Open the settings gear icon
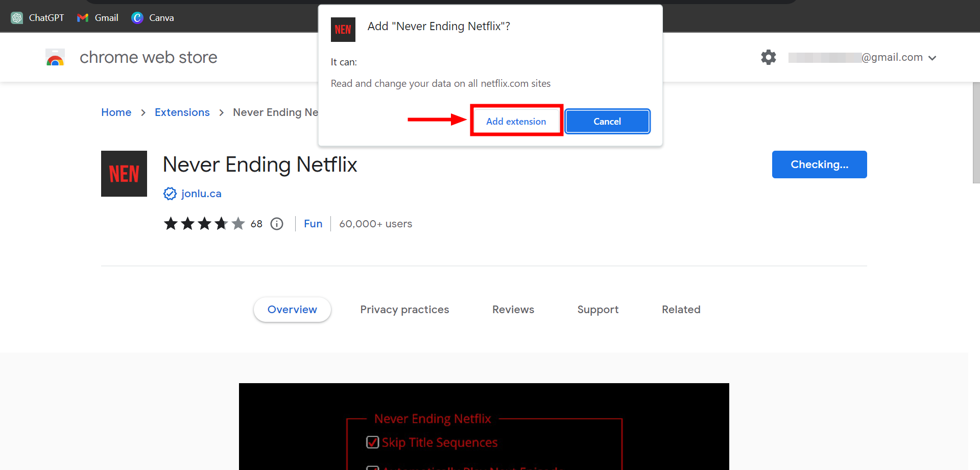The width and height of the screenshot is (980, 470). pyautogui.click(x=768, y=57)
